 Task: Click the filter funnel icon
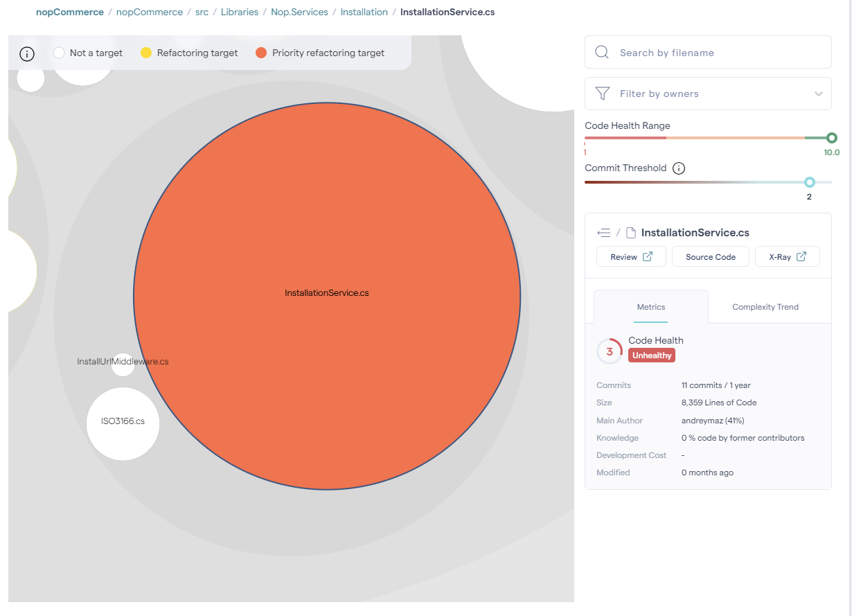point(603,94)
